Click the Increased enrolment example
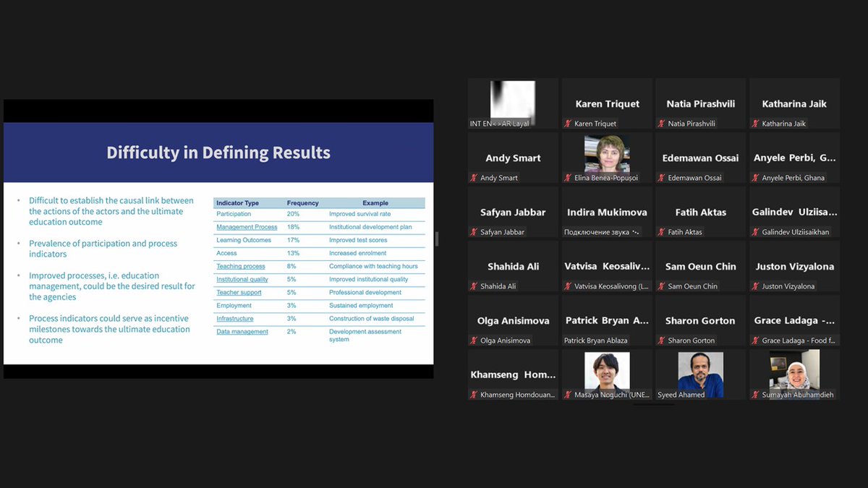 pos(357,253)
